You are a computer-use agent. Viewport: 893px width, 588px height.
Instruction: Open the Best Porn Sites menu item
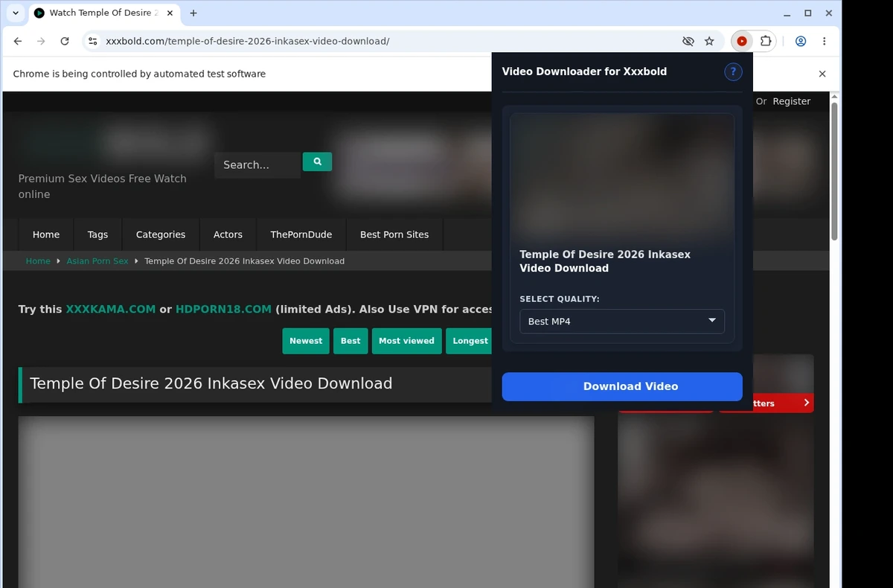click(x=394, y=234)
